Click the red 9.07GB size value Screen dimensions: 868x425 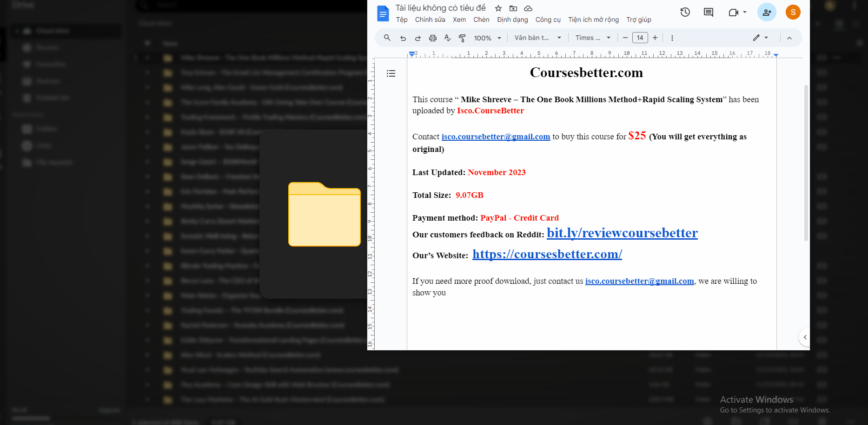pos(470,195)
